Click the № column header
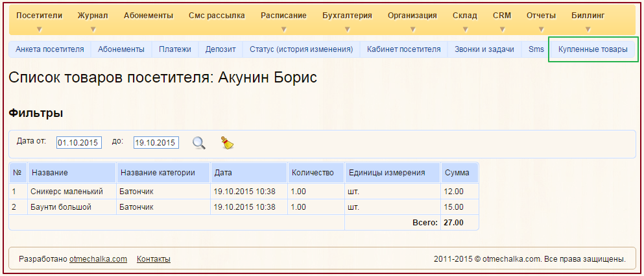 18,173
